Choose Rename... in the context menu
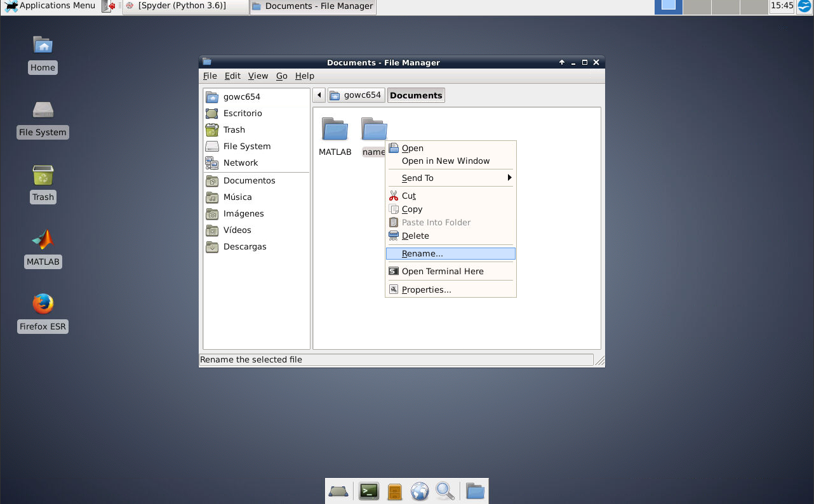 pos(451,253)
